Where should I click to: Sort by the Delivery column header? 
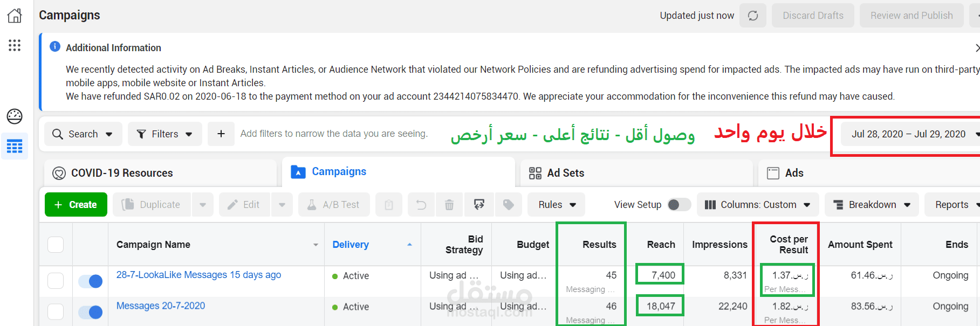[x=351, y=245]
